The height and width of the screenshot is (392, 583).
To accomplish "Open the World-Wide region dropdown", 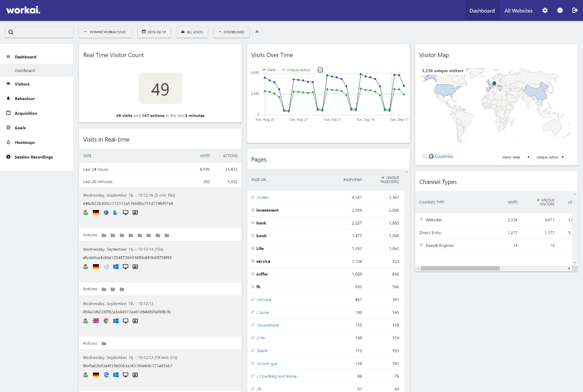I will point(515,157).
